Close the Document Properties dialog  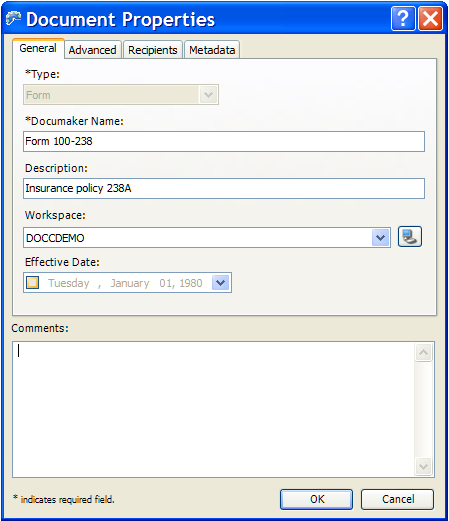pyautogui.click(x=430, y=18)
